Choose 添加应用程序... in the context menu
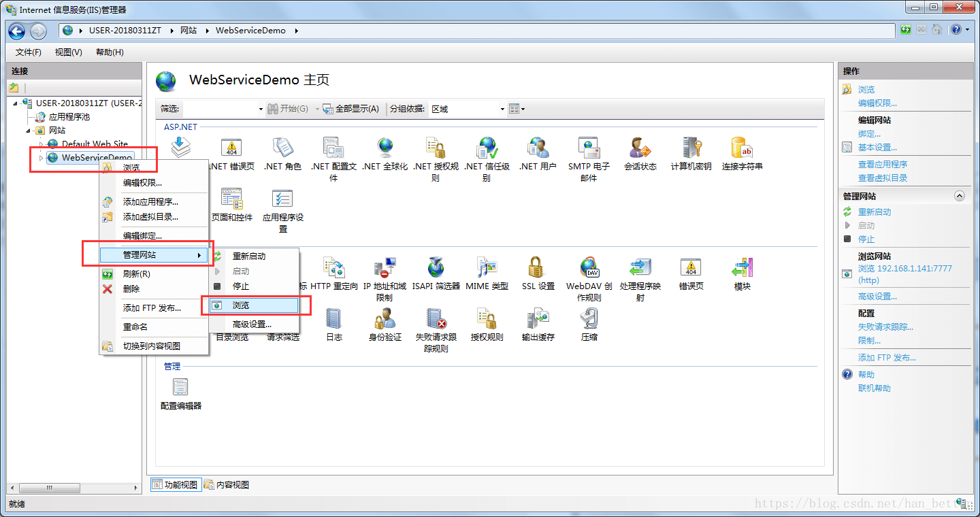The width and height of the screenshot is (980, 517). pyautogui.click(x=154, y=202)
